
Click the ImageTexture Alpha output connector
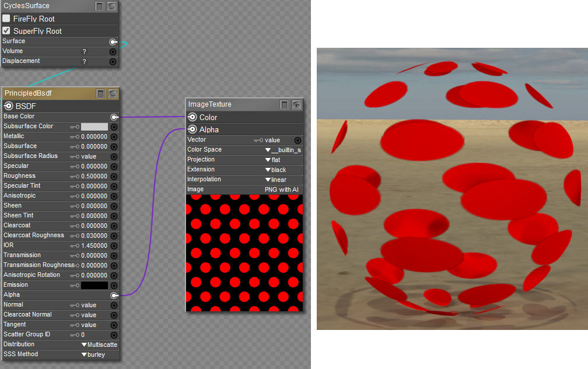coord(192,129)
